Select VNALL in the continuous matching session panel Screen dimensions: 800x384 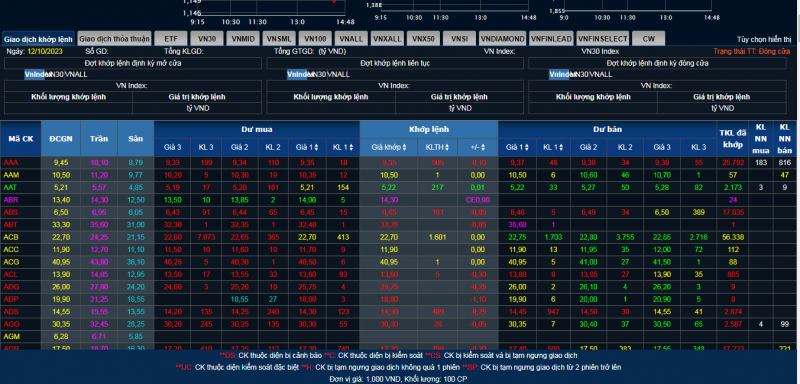tap(338, 74)
